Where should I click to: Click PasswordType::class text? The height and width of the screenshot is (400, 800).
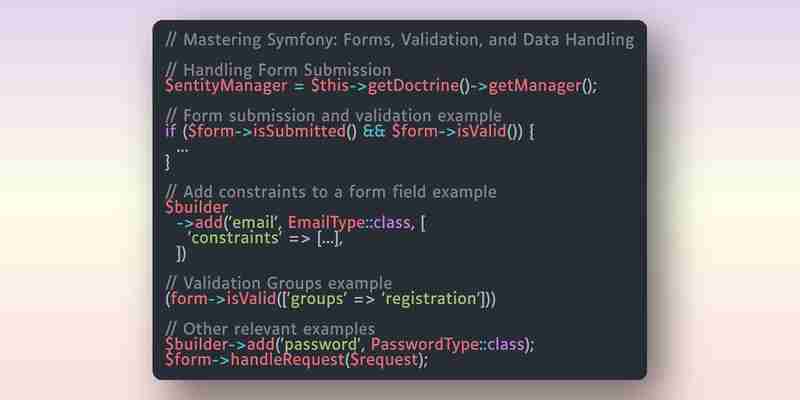point(448,344)
